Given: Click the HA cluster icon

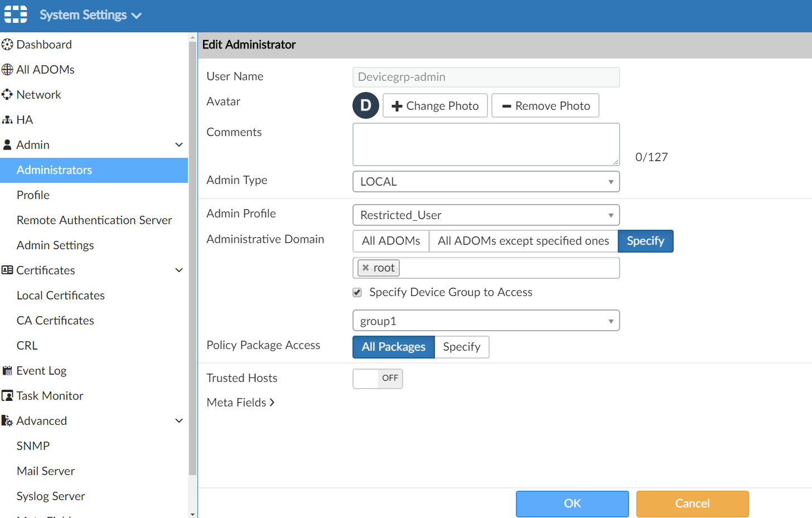Looking at the screenshot, I should coord(7,120).
